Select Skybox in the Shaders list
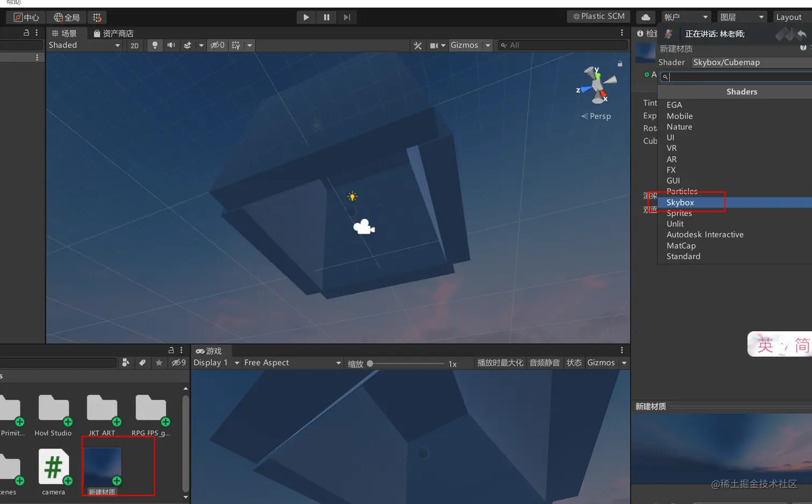Viewport: 812px width, 504px height. coord(735,202)
